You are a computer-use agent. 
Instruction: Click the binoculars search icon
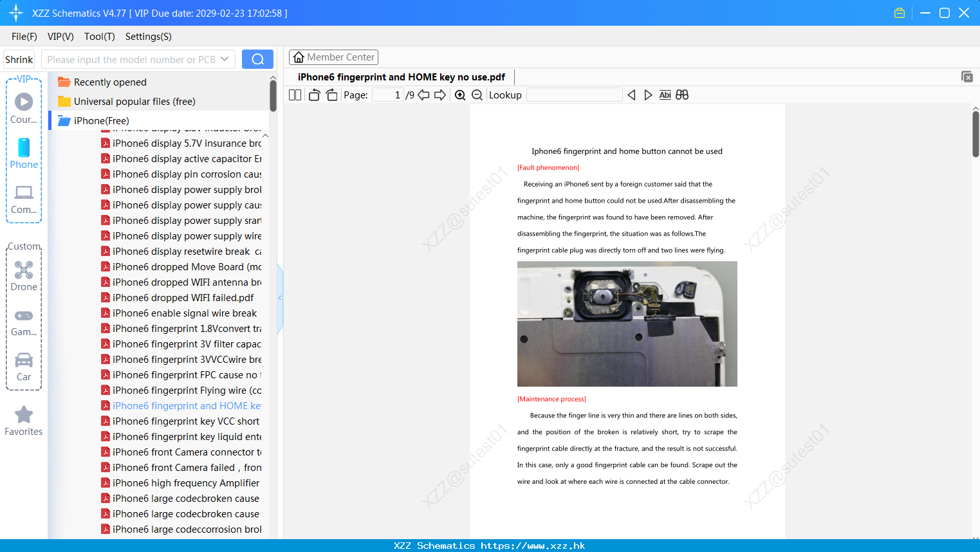tap(682, 95)
